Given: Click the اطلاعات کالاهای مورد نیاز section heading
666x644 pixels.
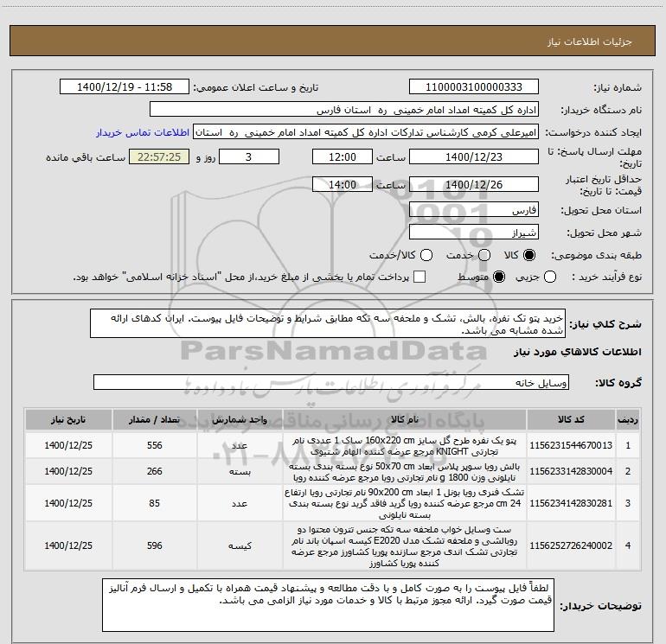Looking at the screenshot, I should pyautogui.click(x=578, y=352).
